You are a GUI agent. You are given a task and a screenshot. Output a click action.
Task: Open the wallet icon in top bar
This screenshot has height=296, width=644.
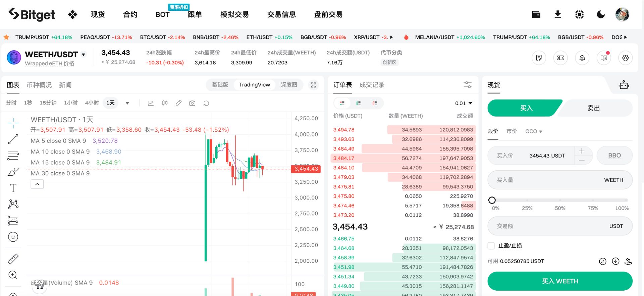pyautogui.click(x=536, y=14)
